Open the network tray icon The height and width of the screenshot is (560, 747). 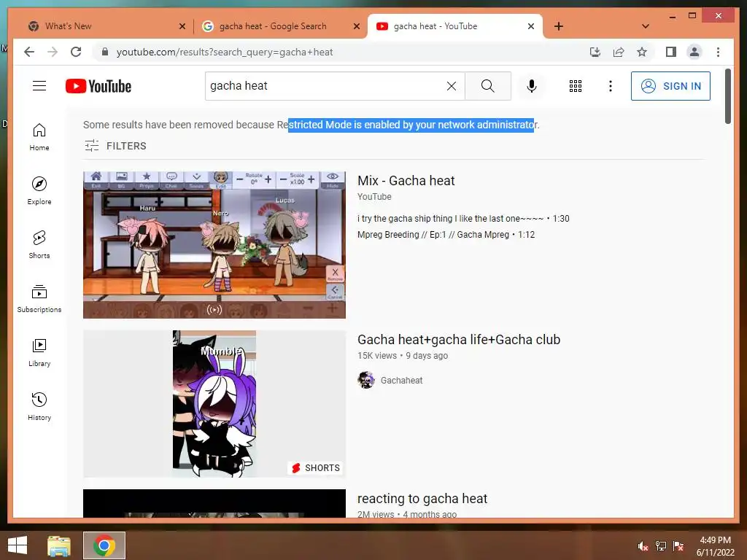(x=661, y=546)
